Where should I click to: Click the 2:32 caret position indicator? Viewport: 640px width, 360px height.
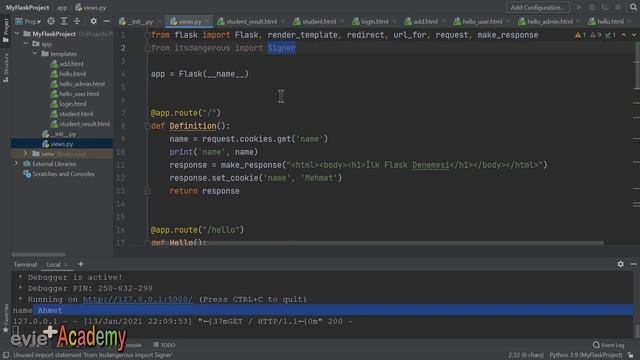click(x=526, y=355)
